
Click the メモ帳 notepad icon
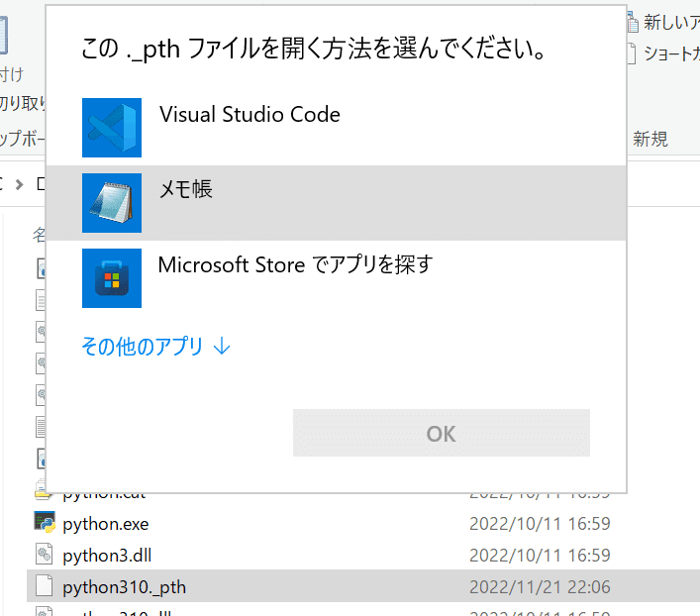pyautogui.click(x=112, y=203)
